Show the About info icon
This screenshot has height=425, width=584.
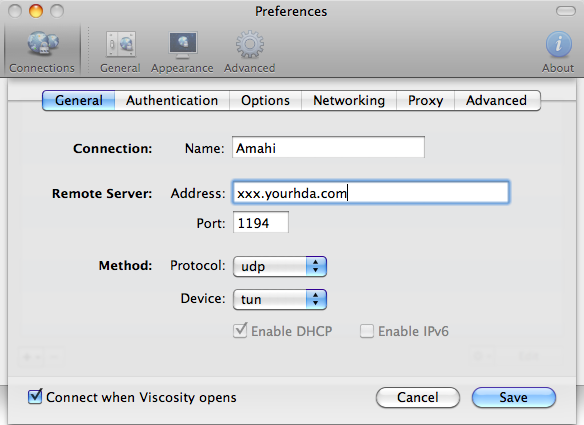[558, 44]
